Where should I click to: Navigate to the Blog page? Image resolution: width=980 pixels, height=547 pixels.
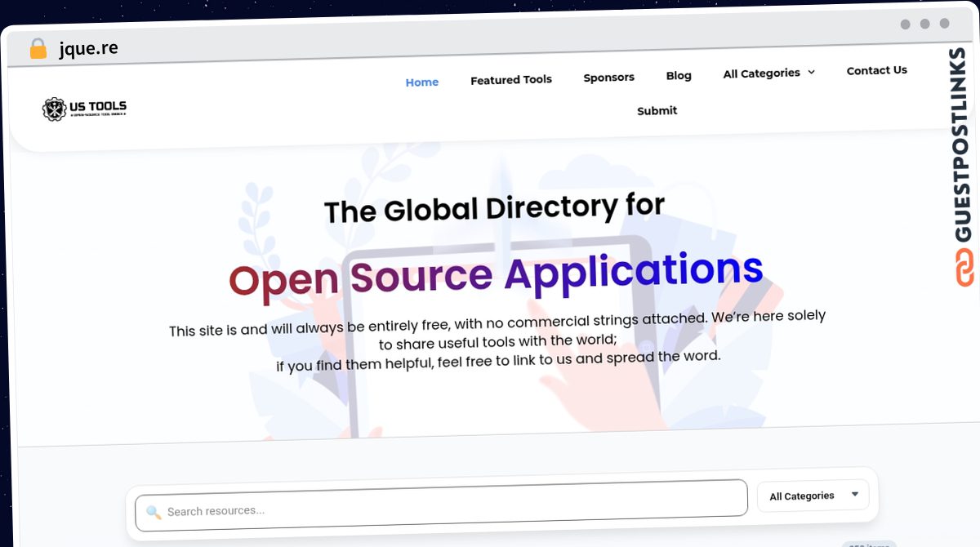point(679,76)
